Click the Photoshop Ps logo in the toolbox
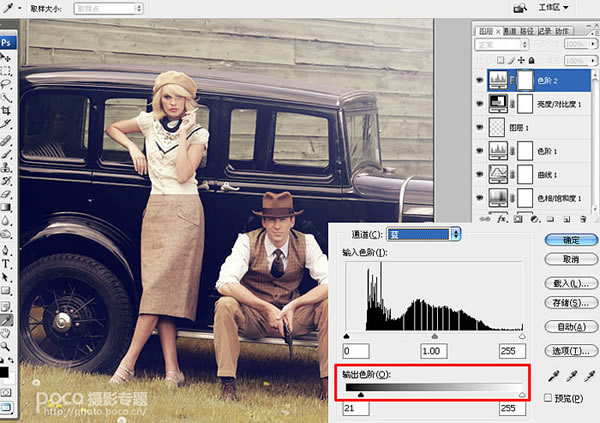 [6, 43]
